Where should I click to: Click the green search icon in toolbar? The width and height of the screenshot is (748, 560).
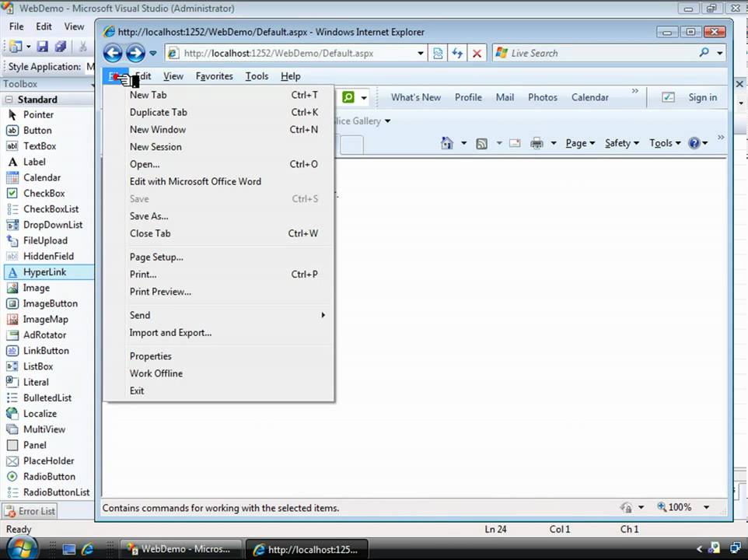coord(348,97)
